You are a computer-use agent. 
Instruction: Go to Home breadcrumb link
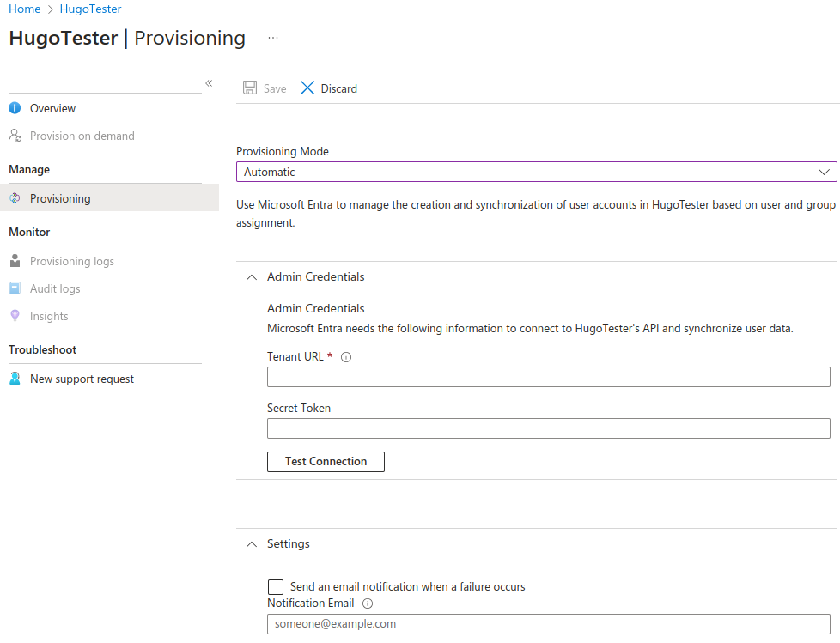pos(25,9)
